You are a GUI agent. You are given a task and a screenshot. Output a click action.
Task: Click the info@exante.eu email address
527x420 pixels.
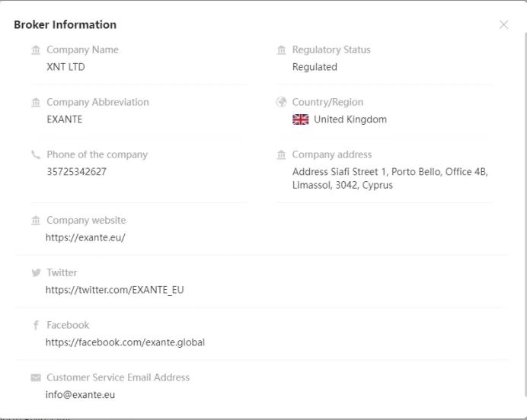[x=80, y=395]
